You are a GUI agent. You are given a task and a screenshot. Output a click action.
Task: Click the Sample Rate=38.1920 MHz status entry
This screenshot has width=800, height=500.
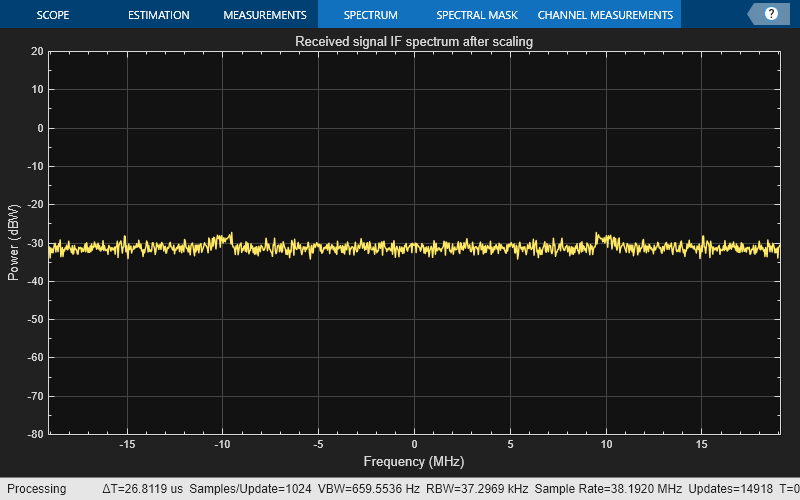(x=608, y=489)
